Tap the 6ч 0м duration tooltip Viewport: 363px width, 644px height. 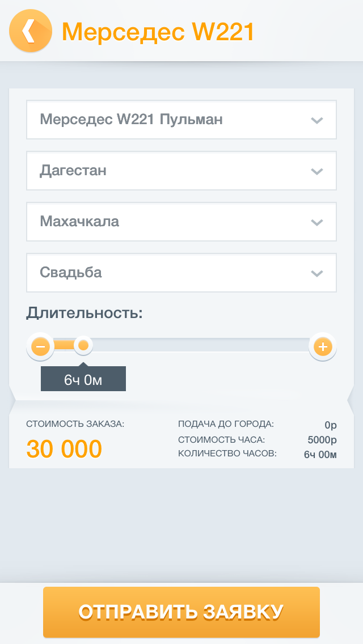click(x=83, y=378)
